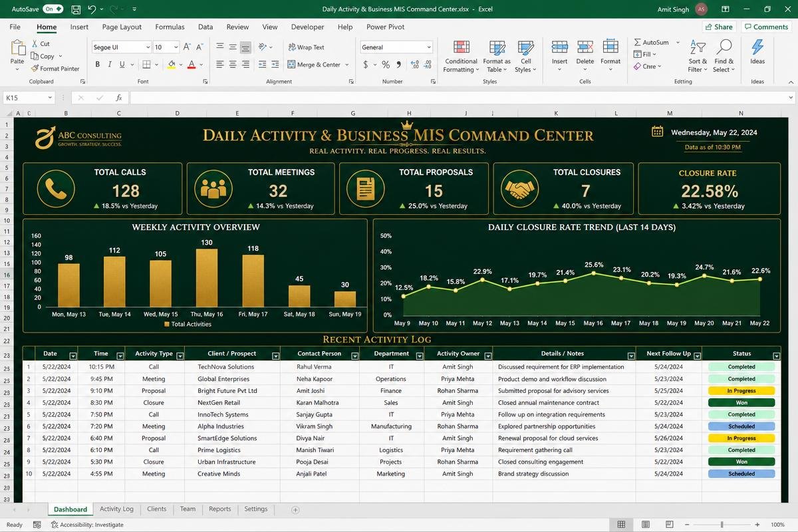This screenshot has height=532, width=798.
Task: Click the zoom in plus button
Action: (757, 525)
